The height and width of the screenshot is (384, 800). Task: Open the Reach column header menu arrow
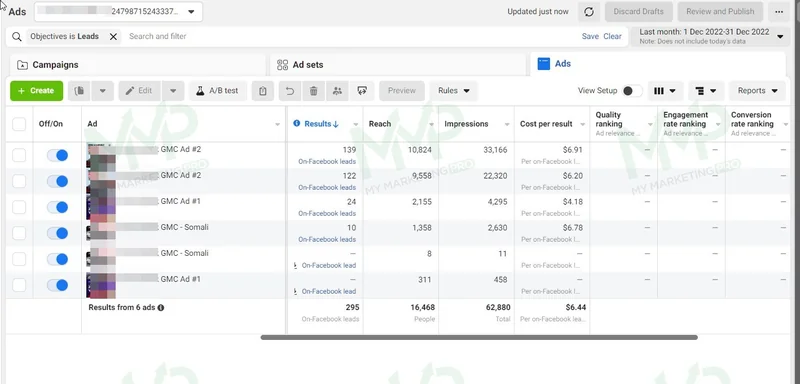[x=431, y=124]
